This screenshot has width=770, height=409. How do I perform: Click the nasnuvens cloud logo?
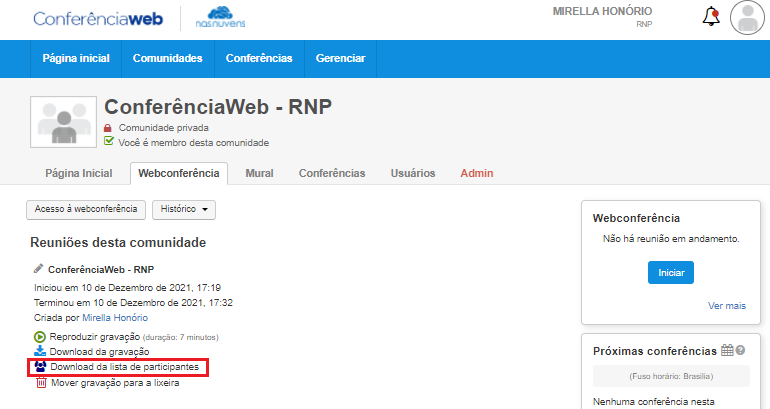pyautogui.click(x=220, y=17)
